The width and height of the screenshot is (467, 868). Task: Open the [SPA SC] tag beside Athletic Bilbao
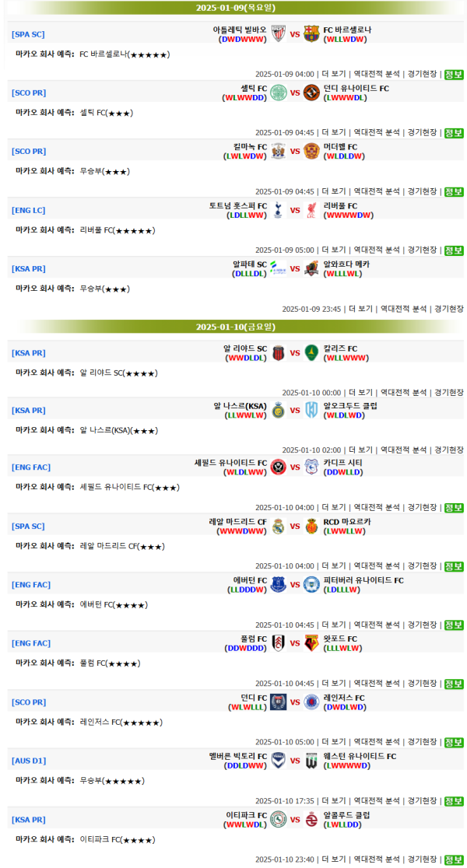(28, 34)
